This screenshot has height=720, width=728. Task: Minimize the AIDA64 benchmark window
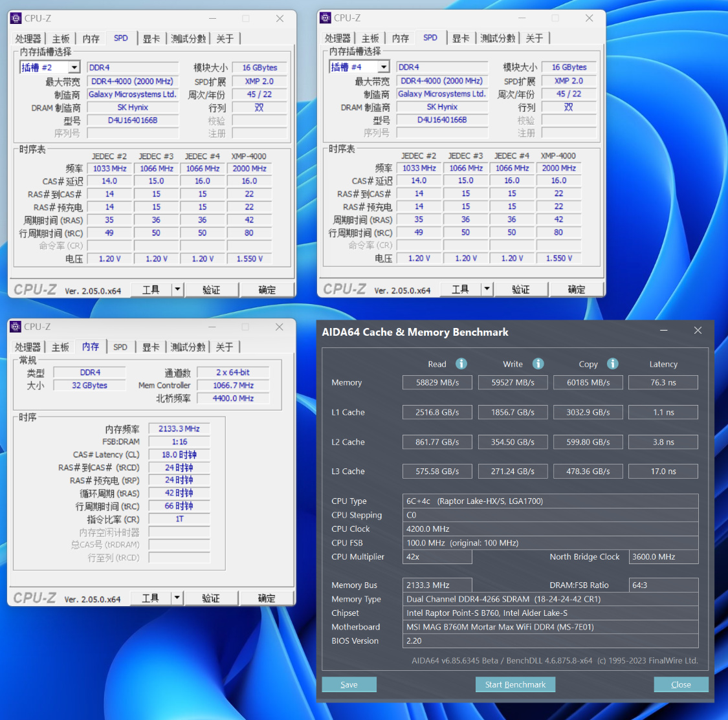coord(663,331)
